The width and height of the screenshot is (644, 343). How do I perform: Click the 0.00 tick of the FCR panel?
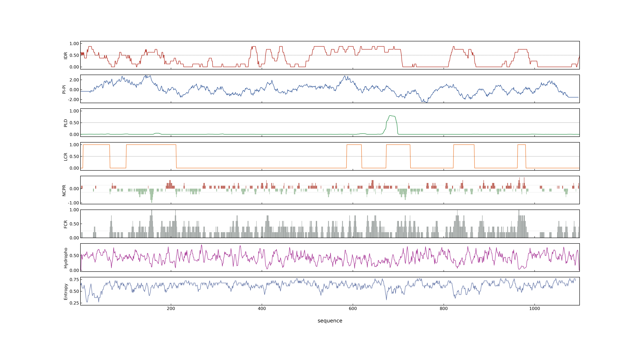click(x=74, y=238)
